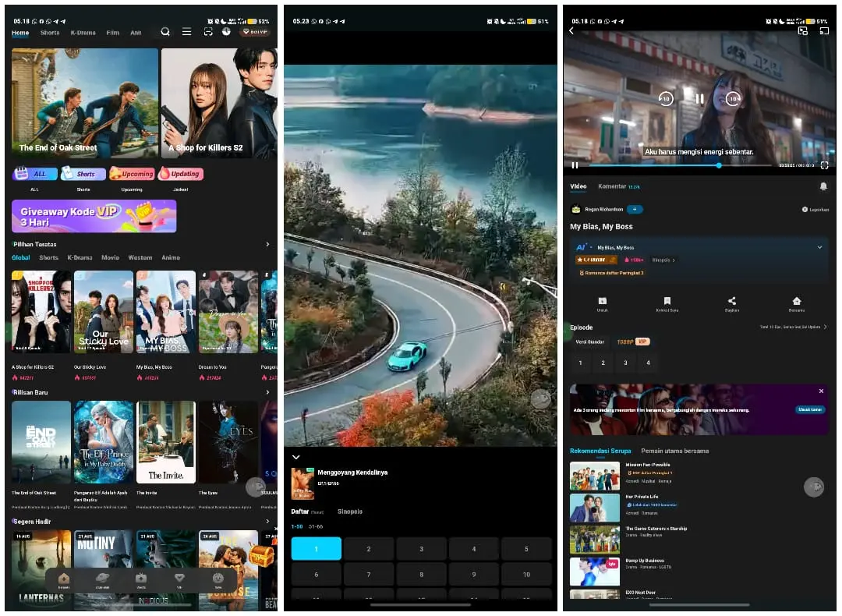Image resolution: width=842 pixels, height=616 pixels.
Task: Tap the Laporkan report icon
Action: 805,210
